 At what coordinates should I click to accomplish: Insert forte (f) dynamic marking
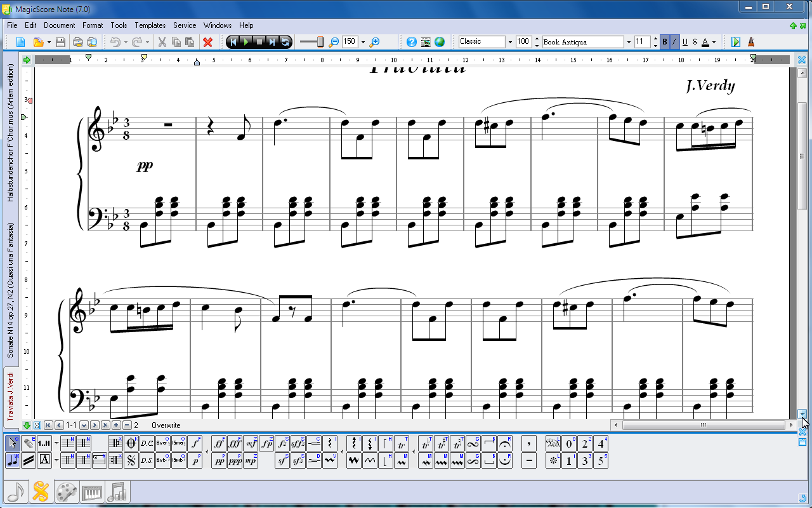[195, 443]
